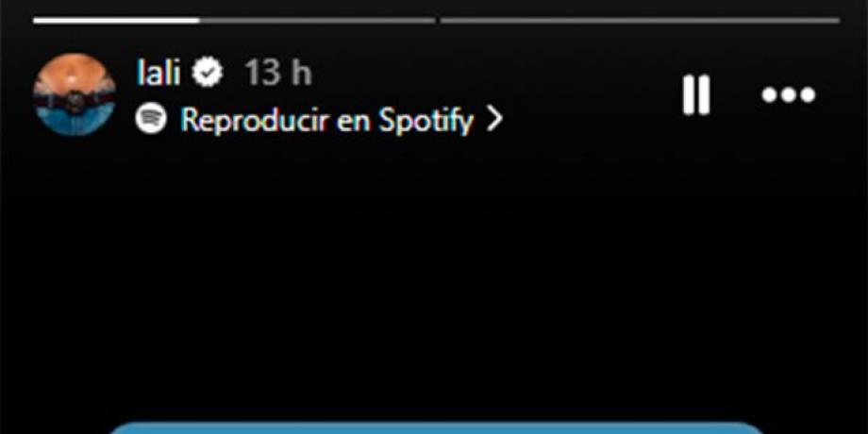Play this story's song on Spotify
868x434 pixels.
tap(327, 120)
